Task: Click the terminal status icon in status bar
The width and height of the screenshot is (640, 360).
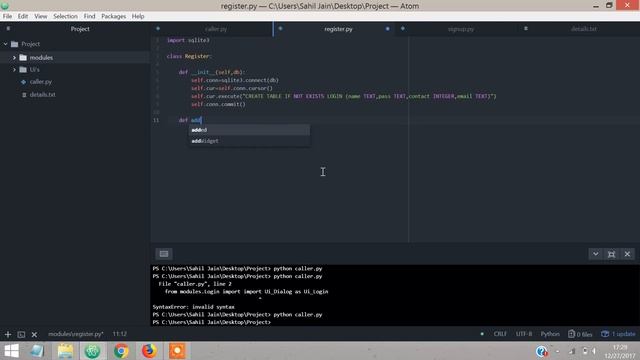Action: pyautogui.click(x=21, y=334)
